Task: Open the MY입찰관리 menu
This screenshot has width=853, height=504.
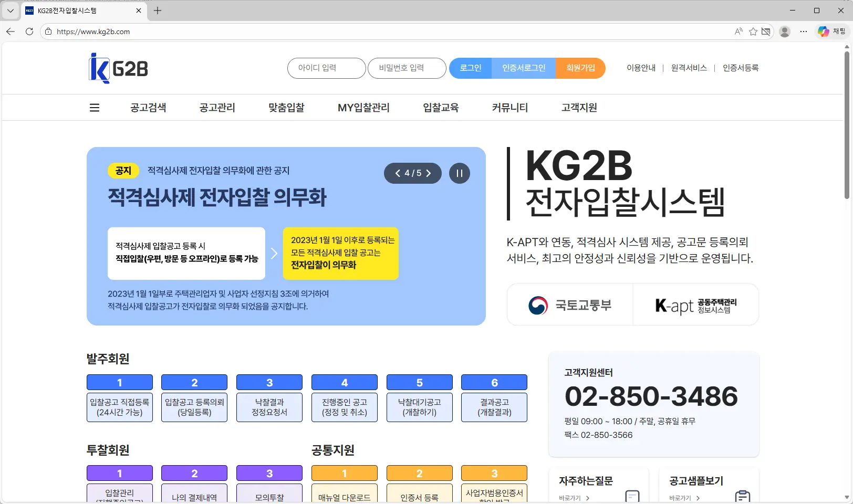Action: (x=363, y=108)
